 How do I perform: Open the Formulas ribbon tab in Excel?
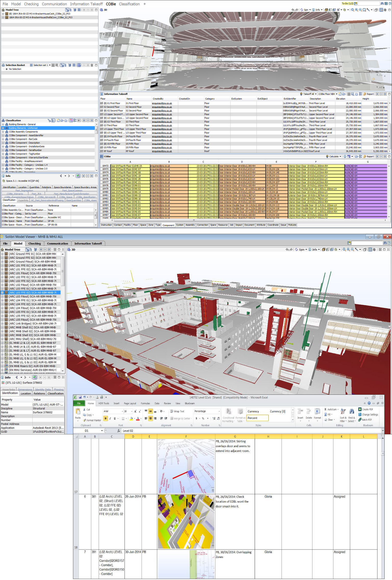[x=145, y=403]
